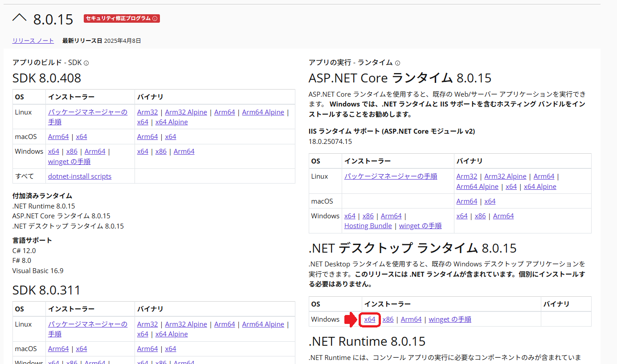Click the .NET Runtime 8.0.15 heading
This screenshot has height=364, width=617.
pos(367,341)
